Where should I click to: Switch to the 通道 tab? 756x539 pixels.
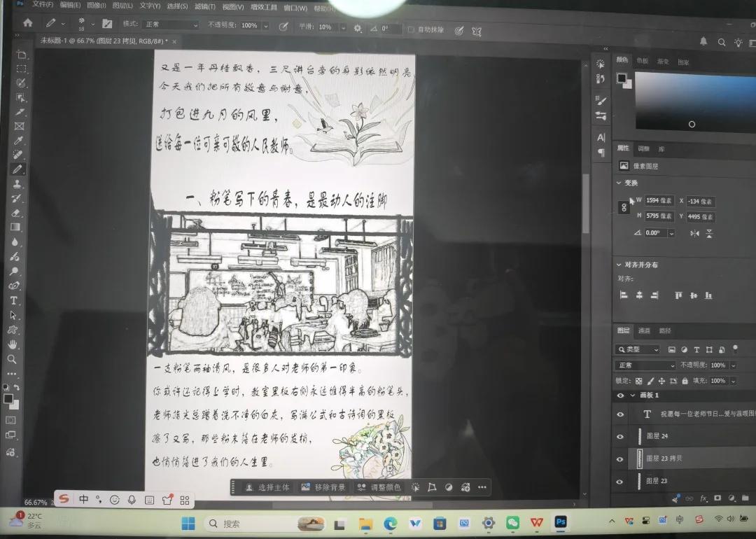pos(644,330)
